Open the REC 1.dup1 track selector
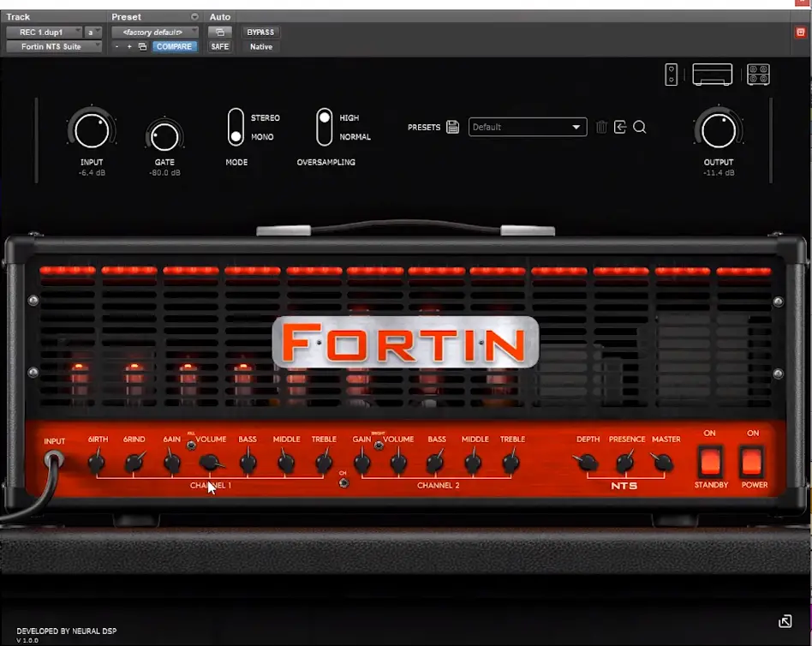The height and width of the screenshot is (646, 812). tap(44, 32)
